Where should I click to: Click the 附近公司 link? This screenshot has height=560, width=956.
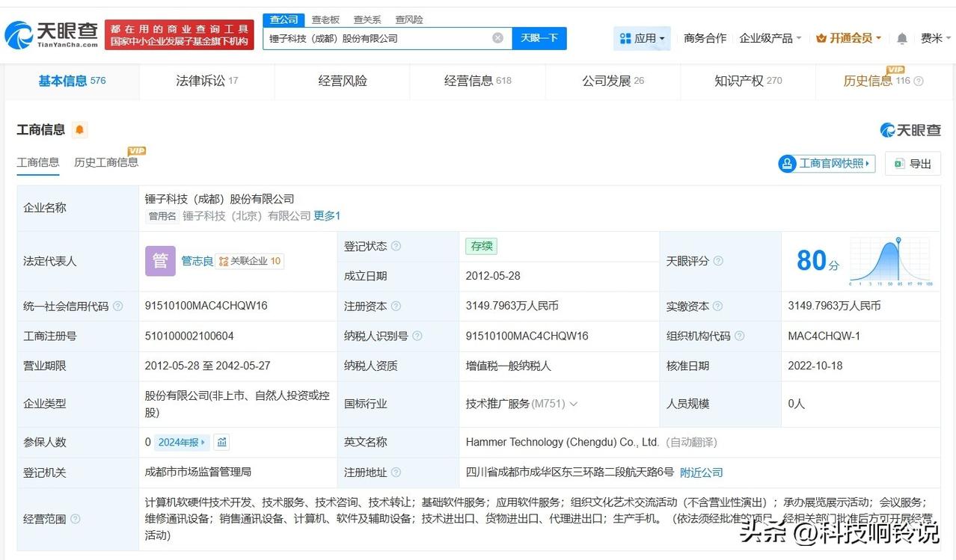click(x=702, y=473)
